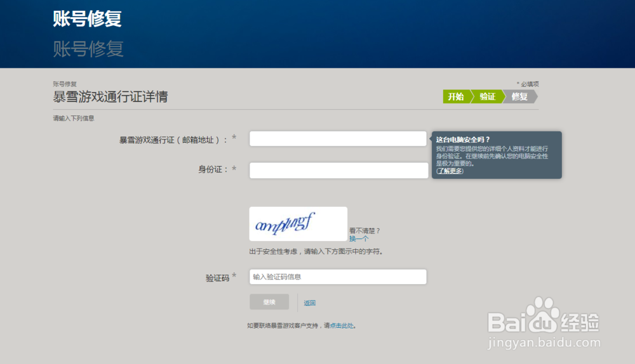Click the 必填项 required-field note
635x364 pixels.
528,84
